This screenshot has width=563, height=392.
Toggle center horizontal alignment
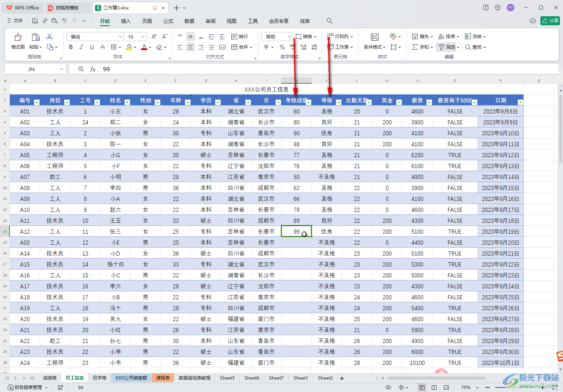pyautogui.click(x=191, y=47)
